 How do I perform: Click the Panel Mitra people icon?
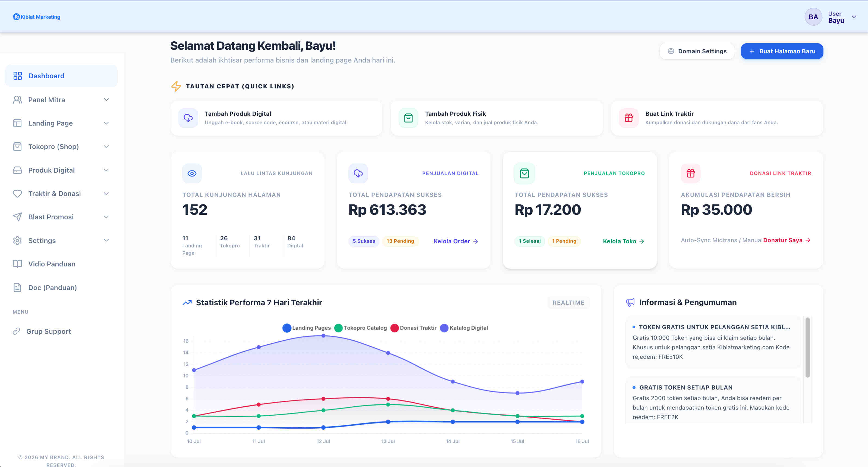pos(18,100)
